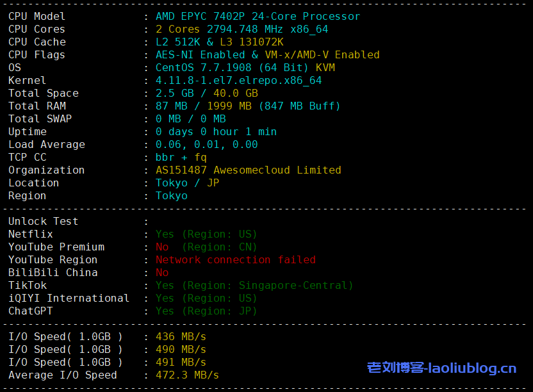This screenshot has width=533, height=392.
Task: Click the Netflix result Yes (Region: US)
Action: pos(205,234)
